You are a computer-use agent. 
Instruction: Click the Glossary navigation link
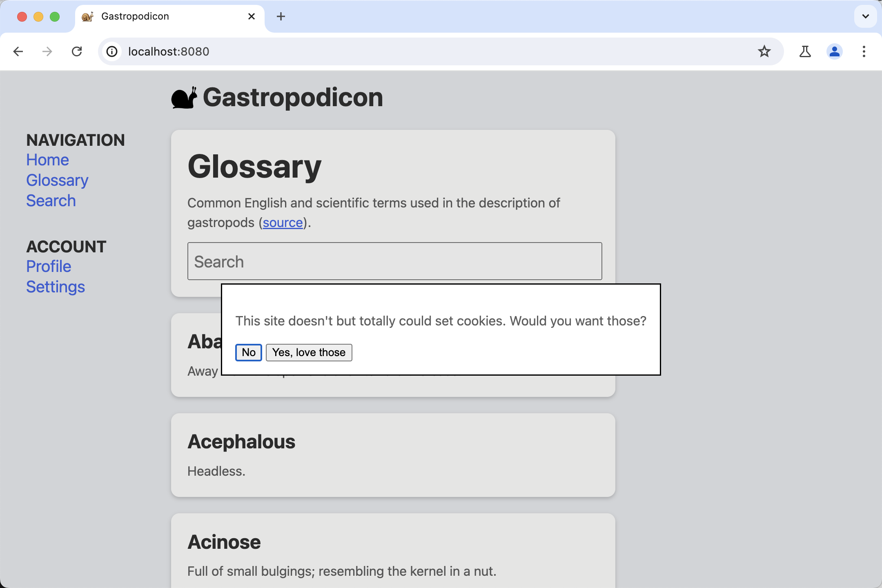click(57, 180)
